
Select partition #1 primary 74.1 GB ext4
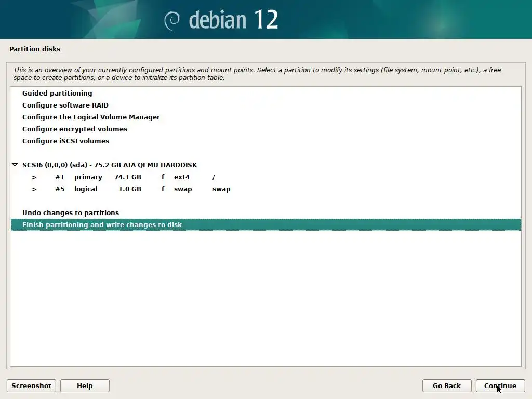coord(265,177)
